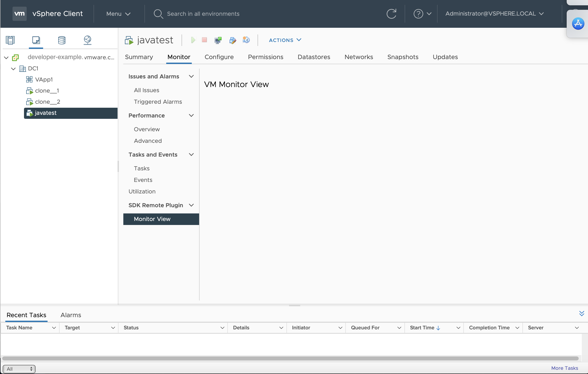Click the VMware vm logo icon

pos(20,14)
